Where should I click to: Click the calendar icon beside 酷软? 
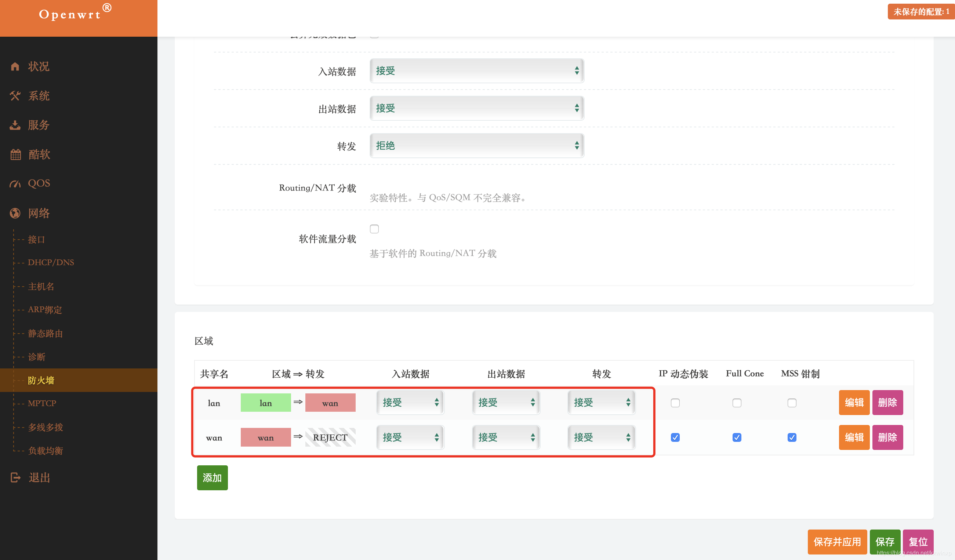pos(15,154)
